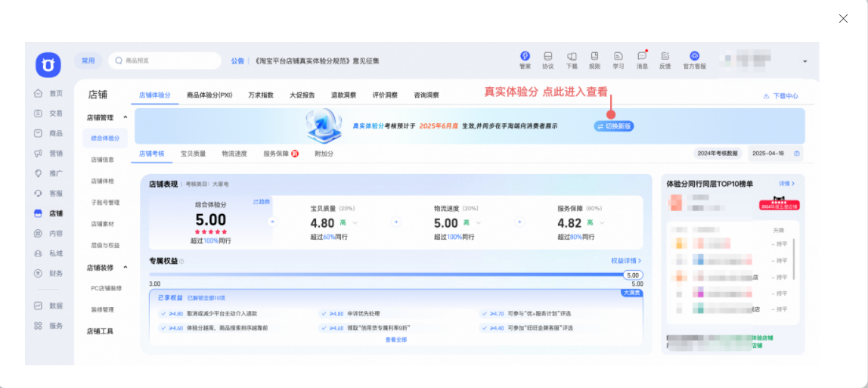Close the image preview with X
The image size is (868, 388).
click(843, 18)
